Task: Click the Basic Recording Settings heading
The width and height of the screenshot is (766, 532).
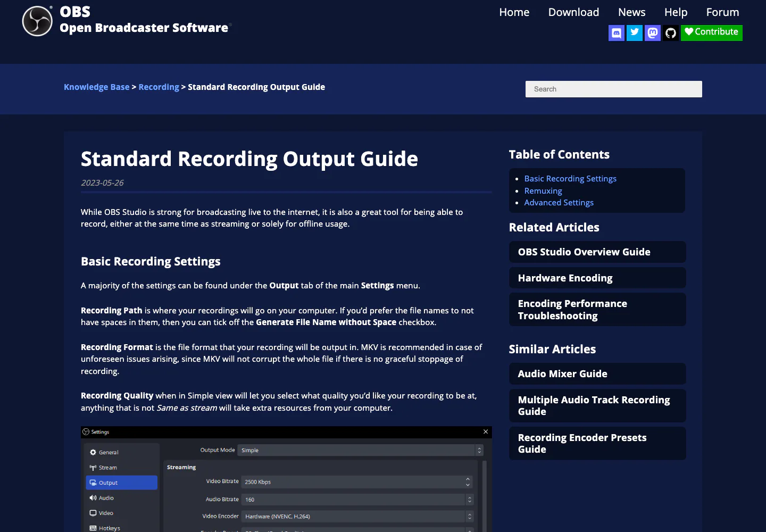Action: pyautogui.click(x=151, y=262)
